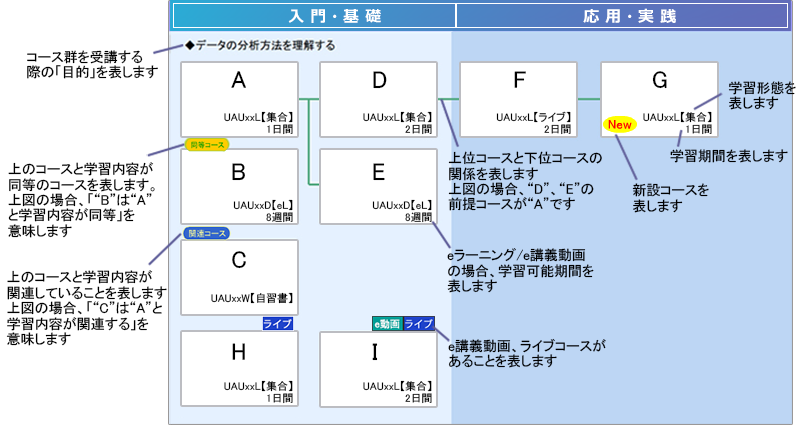Click the code UAUxxL【ライブ】 in course F
The image size is (800, 441).
pos(534,117)
